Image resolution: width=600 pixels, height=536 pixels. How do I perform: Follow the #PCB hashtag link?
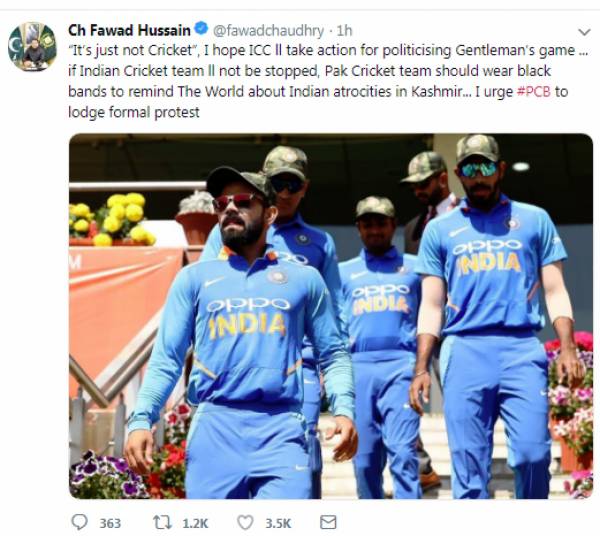tap(534, 92)
